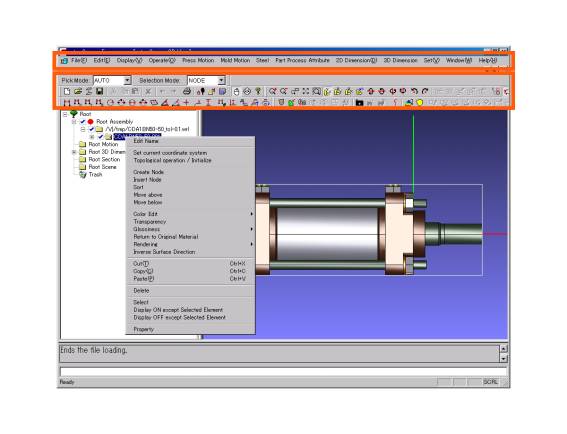Click the Print icon in toolbar

(x=187, y=92)
